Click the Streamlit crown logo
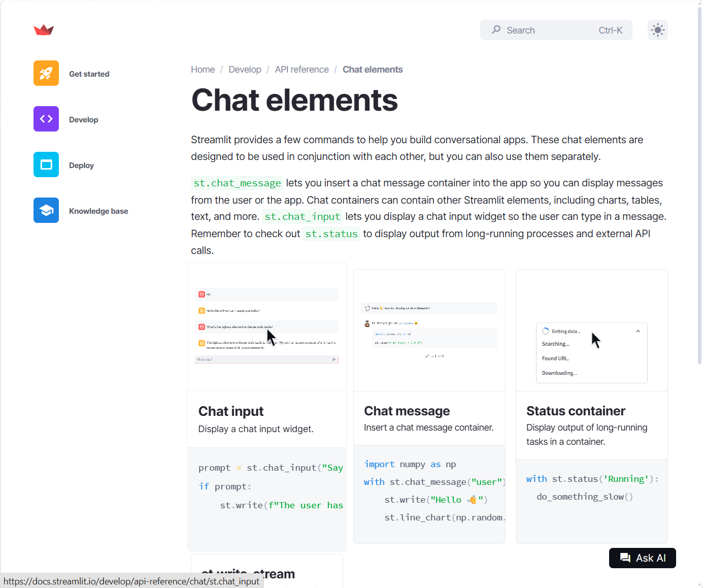 point(44,30)
